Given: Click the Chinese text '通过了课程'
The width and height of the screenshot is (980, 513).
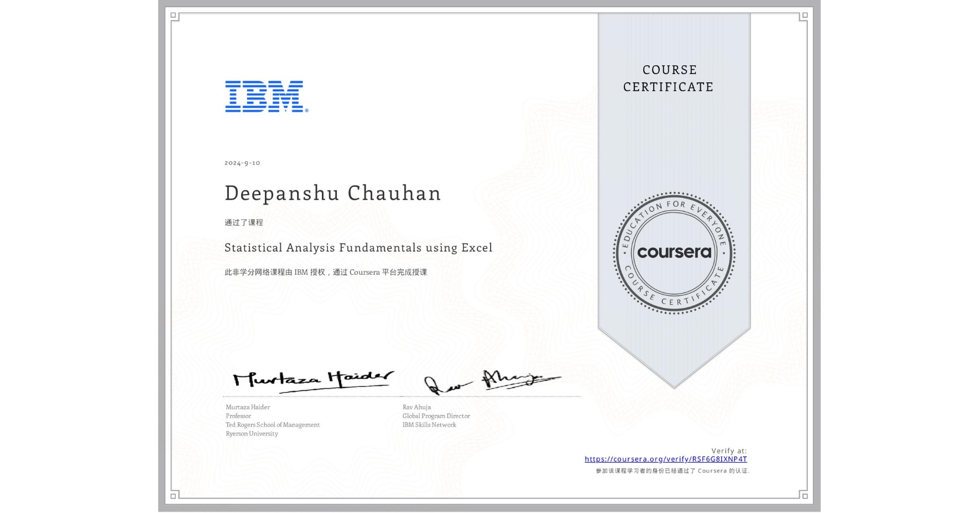Looking at the screenshot, I should click(244, 222).
